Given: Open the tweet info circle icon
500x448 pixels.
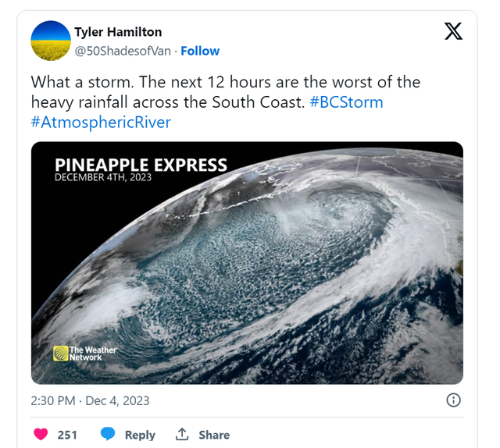Looking at the screenshot, I should (453, 400).
